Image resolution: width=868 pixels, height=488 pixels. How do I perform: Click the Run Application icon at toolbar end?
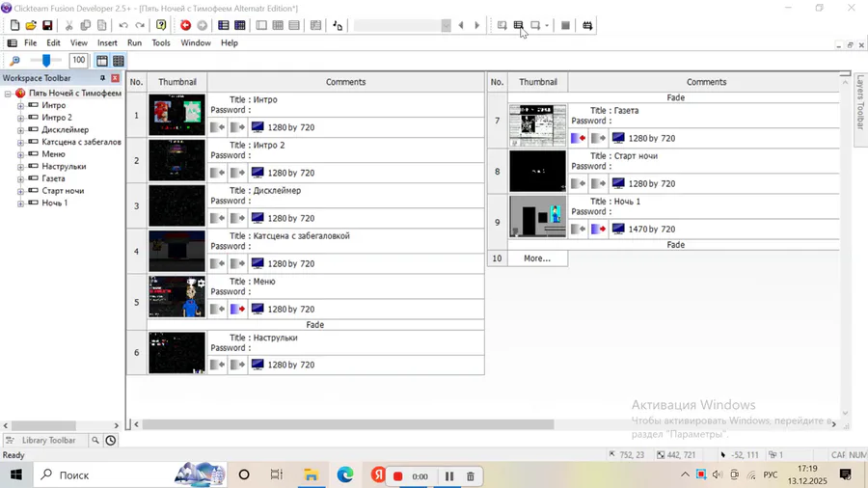(x=587, y=25)
